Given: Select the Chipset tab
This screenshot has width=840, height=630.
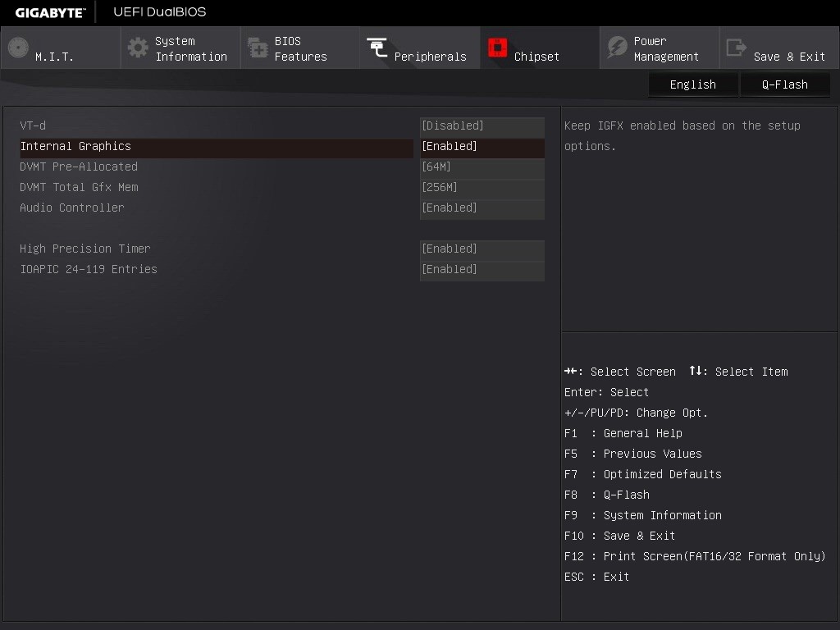Looking at the screenshot, I should point(540,48).
